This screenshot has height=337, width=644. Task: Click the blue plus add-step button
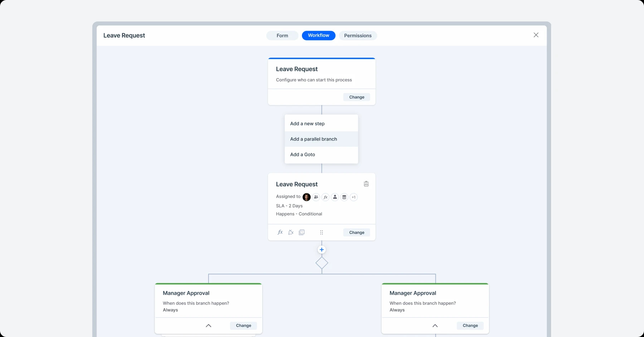pos(322,250)
